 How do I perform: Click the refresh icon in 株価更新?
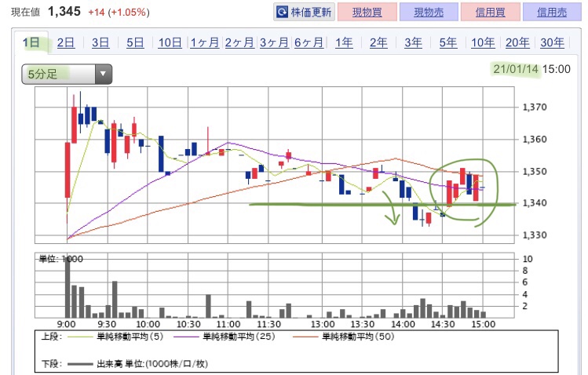[282, 13]
